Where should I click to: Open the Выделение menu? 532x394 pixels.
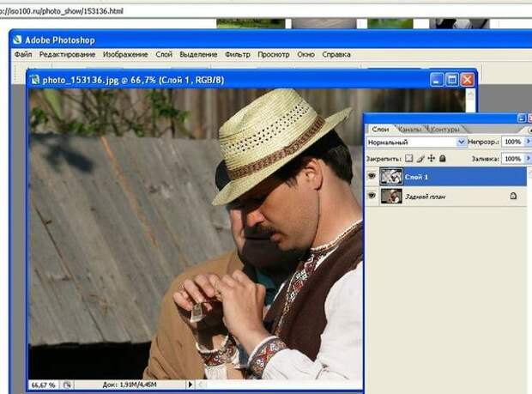(x=198, y=54)
